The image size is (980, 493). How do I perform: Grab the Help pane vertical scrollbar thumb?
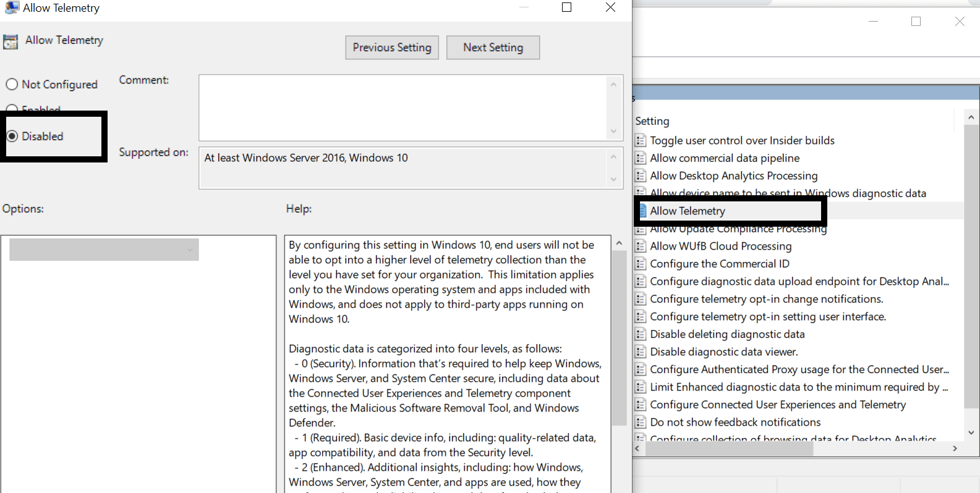pyautogui.click(x=619, y=338)
